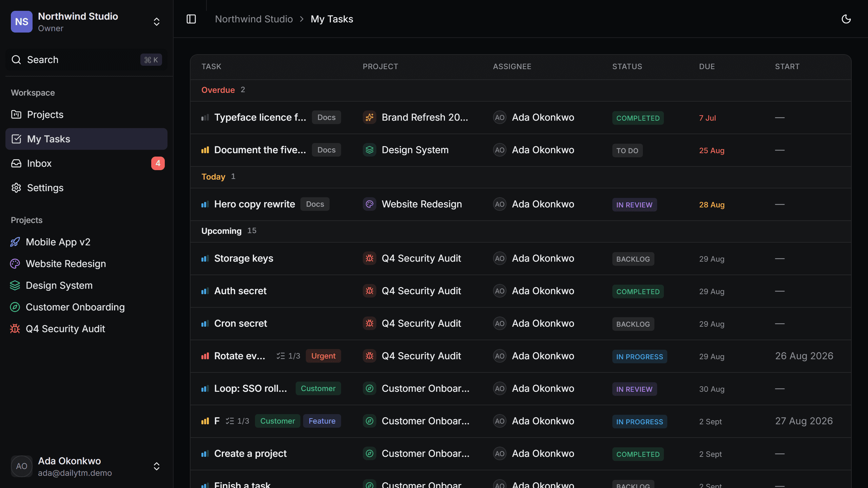868x488 pixels.
Task: Sort by the DUE column header
Action: (x=707, y=66)
